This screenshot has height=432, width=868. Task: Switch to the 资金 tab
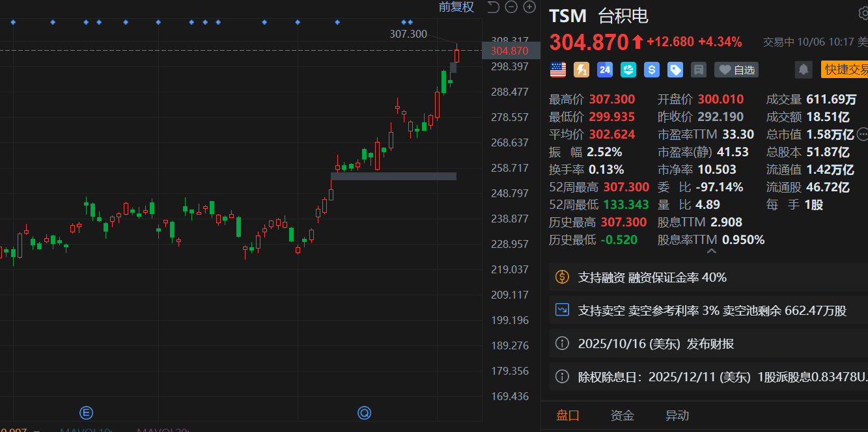[x=622, y=414]
